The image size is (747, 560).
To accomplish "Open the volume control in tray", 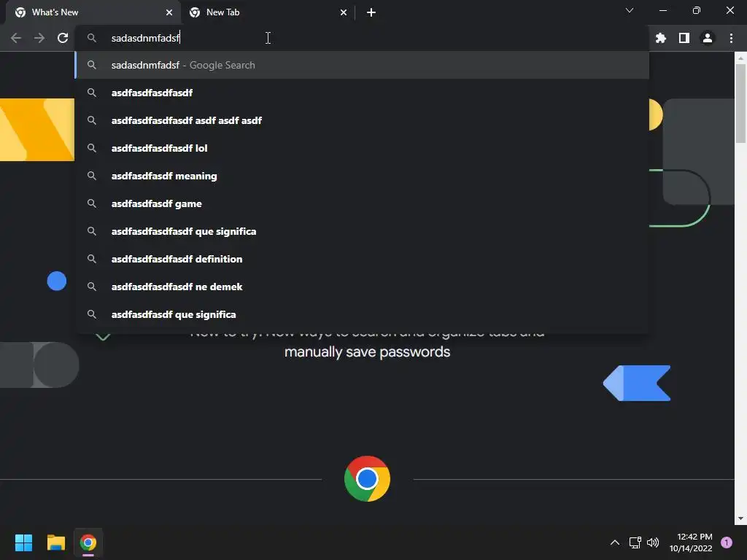I will coord(653,542).
